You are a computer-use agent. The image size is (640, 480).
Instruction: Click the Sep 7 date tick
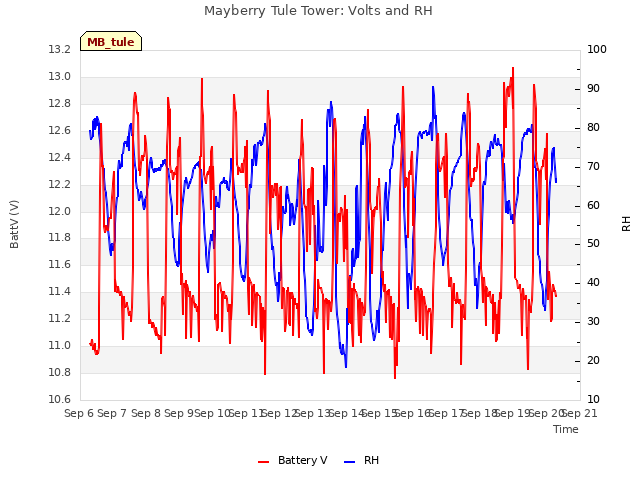coord(112,413)
